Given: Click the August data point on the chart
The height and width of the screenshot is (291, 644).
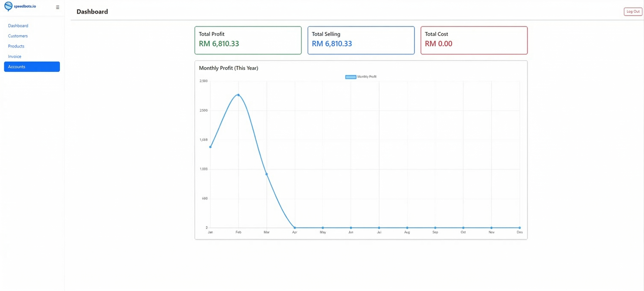Looking at the screenshot, I should coord(407,228).
